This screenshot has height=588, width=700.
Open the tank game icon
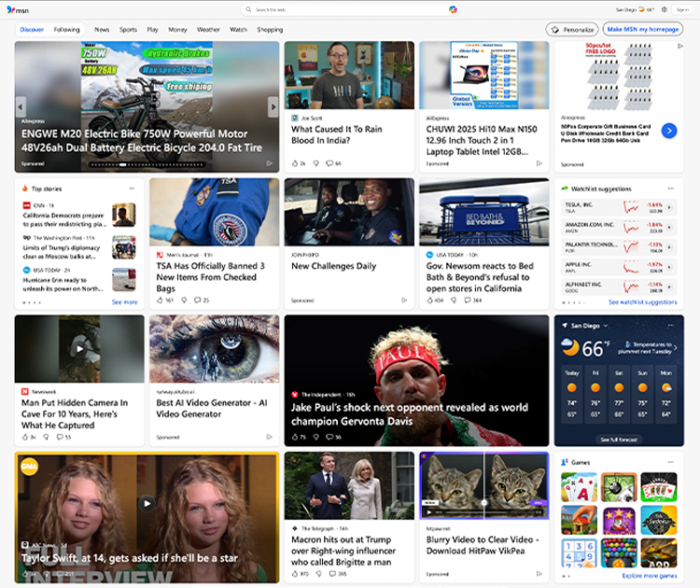click(x=659, y=553)
